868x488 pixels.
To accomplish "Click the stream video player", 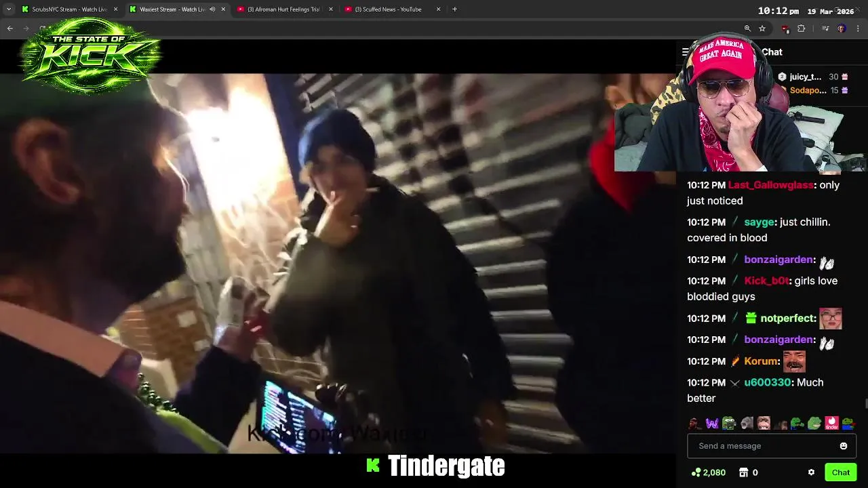I will click(338, 263).
